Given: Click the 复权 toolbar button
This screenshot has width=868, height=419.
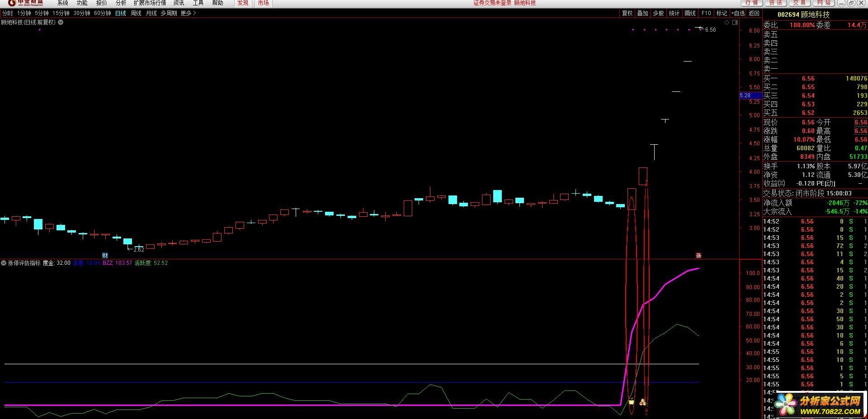Looking at the screenshot, I should pos(627,14).
